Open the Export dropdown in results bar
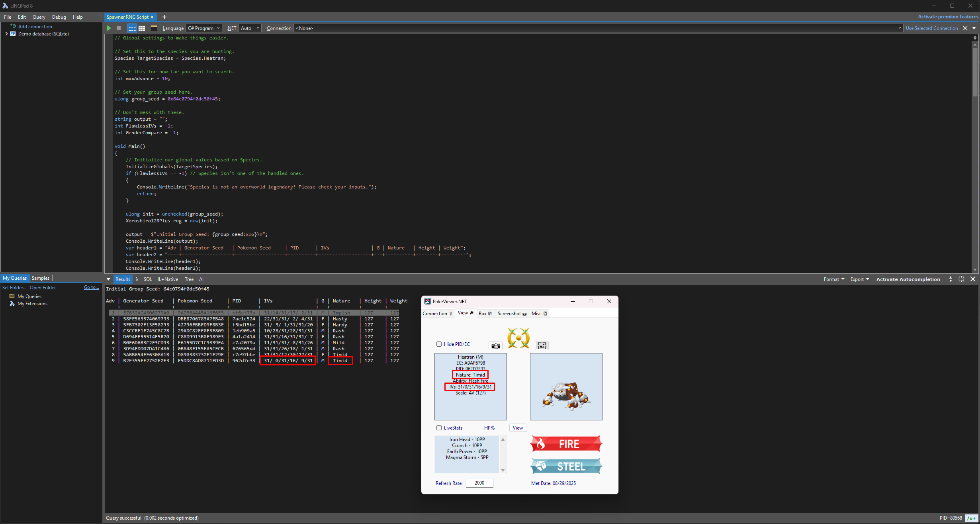Screen dimensions: 980x524 (x=859, y=279)
